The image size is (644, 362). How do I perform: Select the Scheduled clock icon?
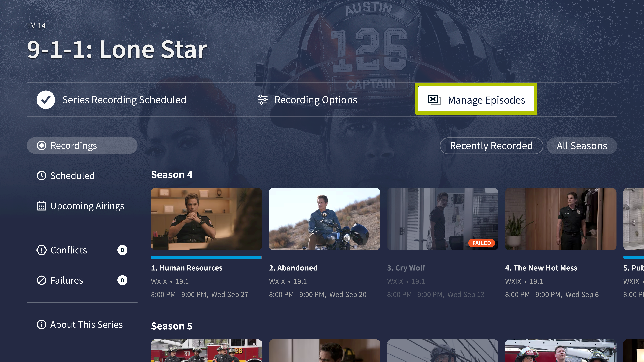(x=42, y=176)
